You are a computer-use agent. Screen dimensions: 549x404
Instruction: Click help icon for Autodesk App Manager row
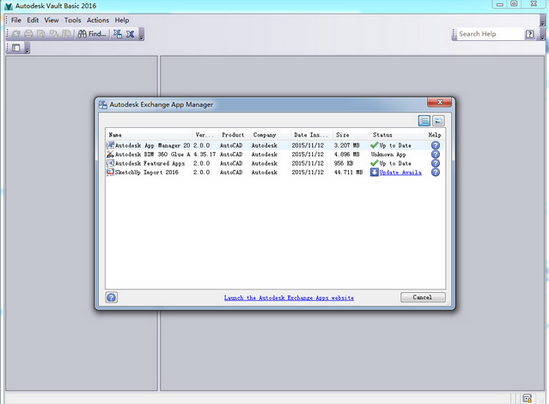(x=435, y=145)
